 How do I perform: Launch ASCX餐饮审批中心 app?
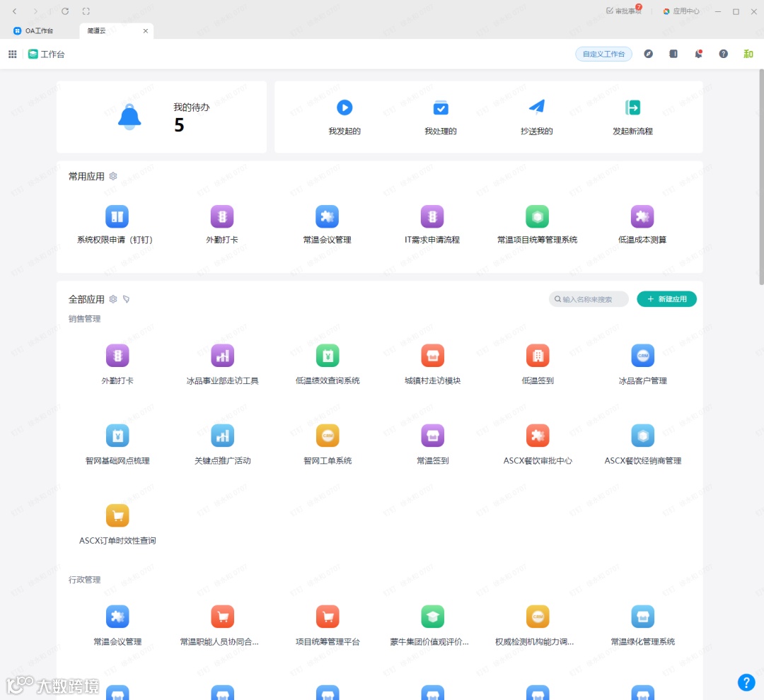point(538,436)
